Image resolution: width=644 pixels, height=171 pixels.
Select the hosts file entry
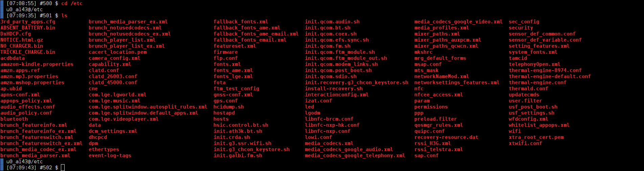[221, 119]
